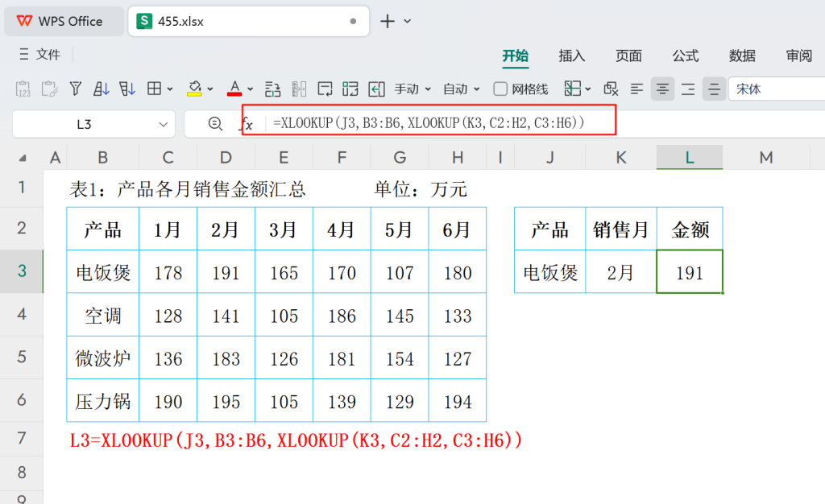Select row 3 header

(22, 271)
